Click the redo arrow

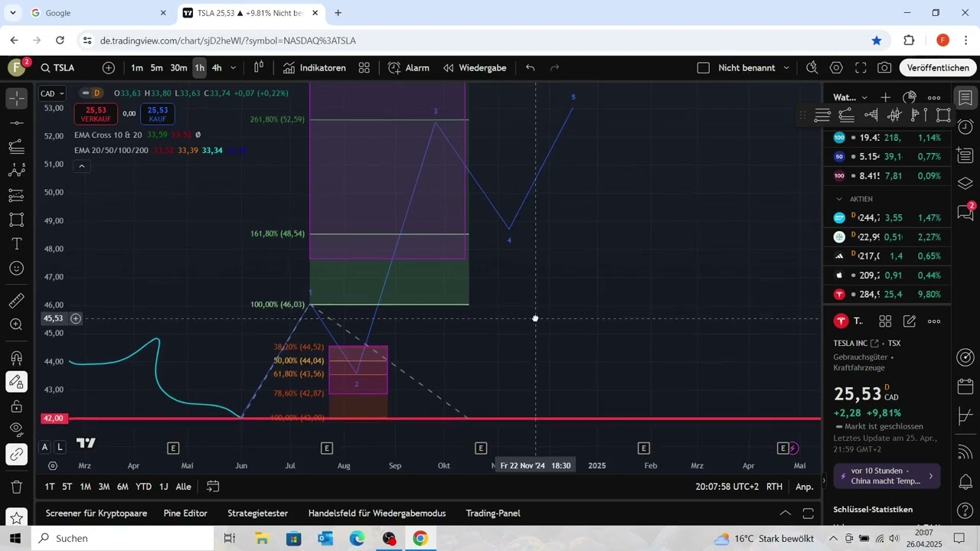click(555, 68)
